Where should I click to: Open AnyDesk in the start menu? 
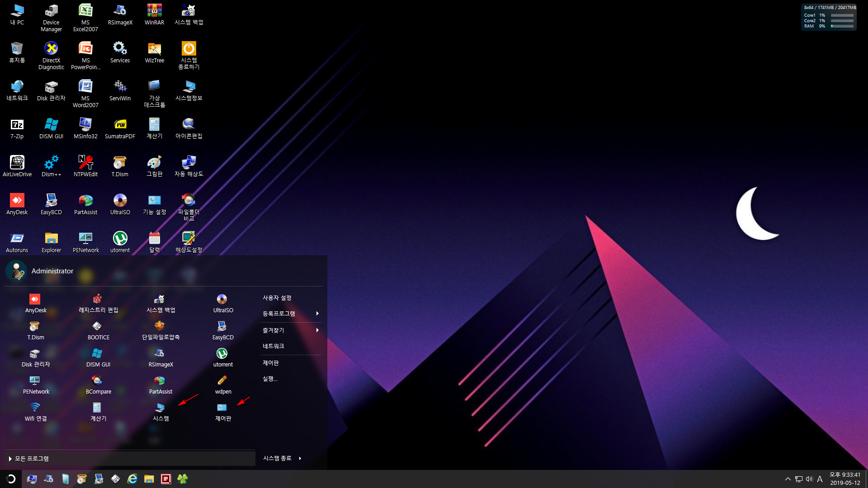pos(36,303)
